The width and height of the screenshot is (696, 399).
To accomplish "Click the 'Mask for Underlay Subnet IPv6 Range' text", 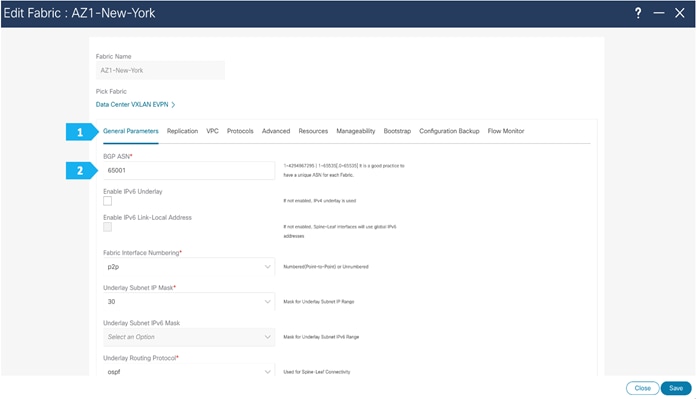I will pos(321,337).
